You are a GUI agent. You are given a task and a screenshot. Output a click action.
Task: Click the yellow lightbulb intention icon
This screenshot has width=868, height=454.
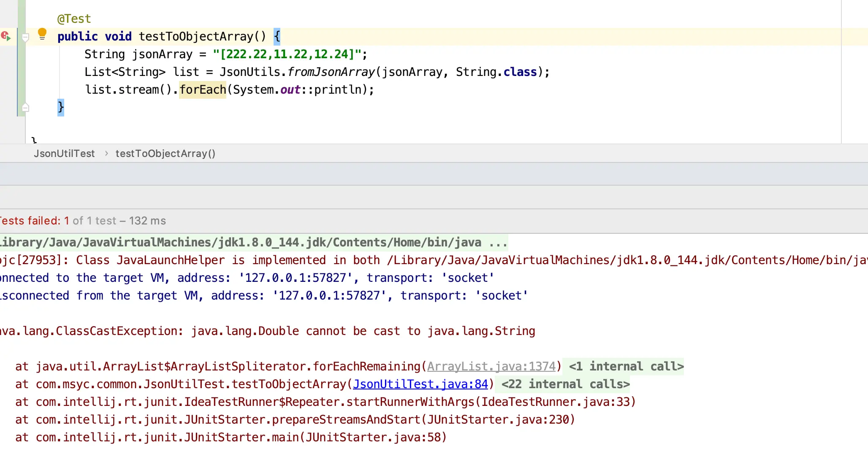(42, 34)
